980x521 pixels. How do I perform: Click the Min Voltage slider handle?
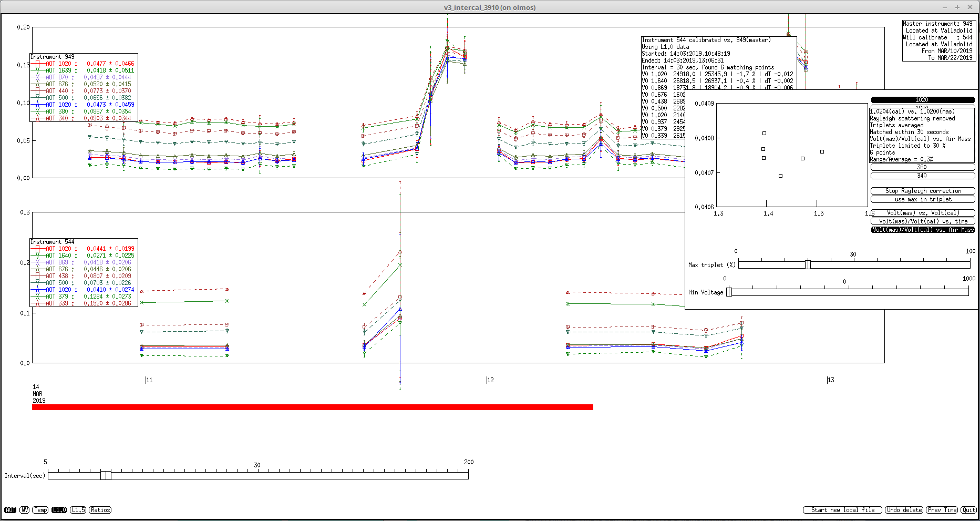tap(729, 292)
